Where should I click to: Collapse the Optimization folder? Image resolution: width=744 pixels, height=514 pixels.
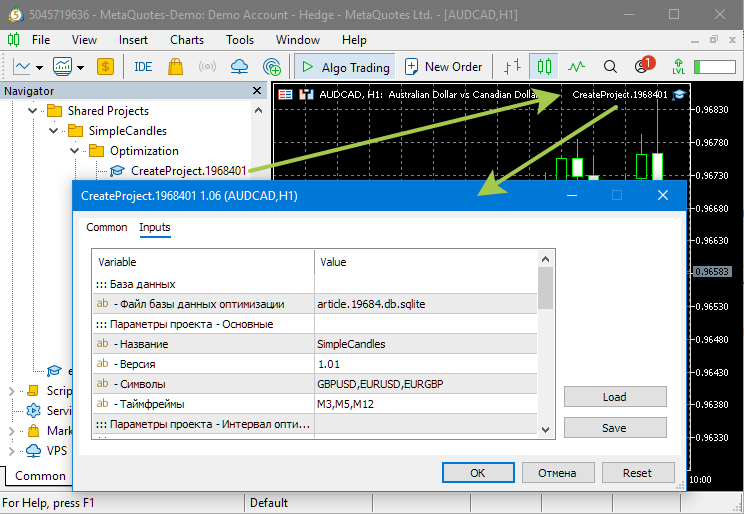74,150
